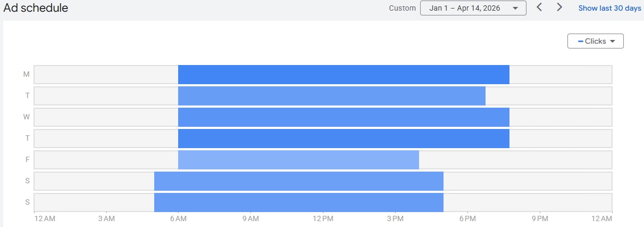Open the Jan 1 – Apr 14, 2026 date picker
The width and height of the screenshot is (644, 227).
(x=473, y=8)
